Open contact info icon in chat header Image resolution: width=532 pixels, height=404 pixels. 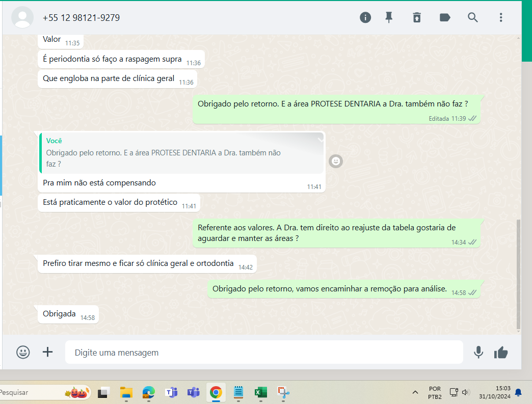tap(365, 17)
